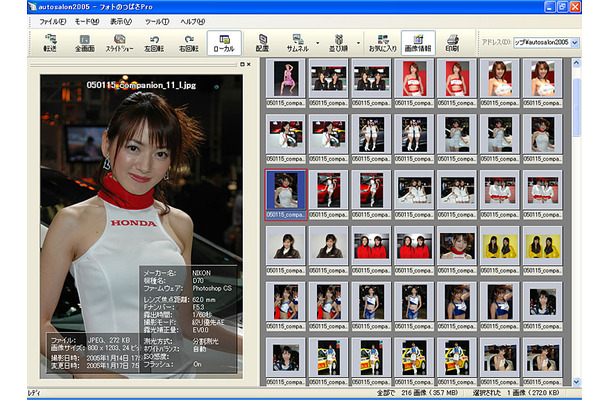The image size is (610, 400).
Task: Rotate image left with 左回転
Action: pos(154,43)
